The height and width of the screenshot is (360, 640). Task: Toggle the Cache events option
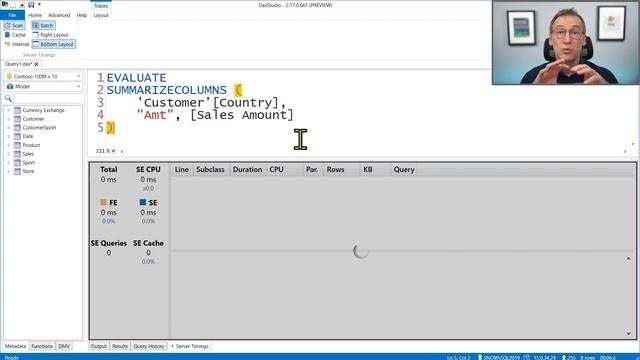click(x=15, y=35)
